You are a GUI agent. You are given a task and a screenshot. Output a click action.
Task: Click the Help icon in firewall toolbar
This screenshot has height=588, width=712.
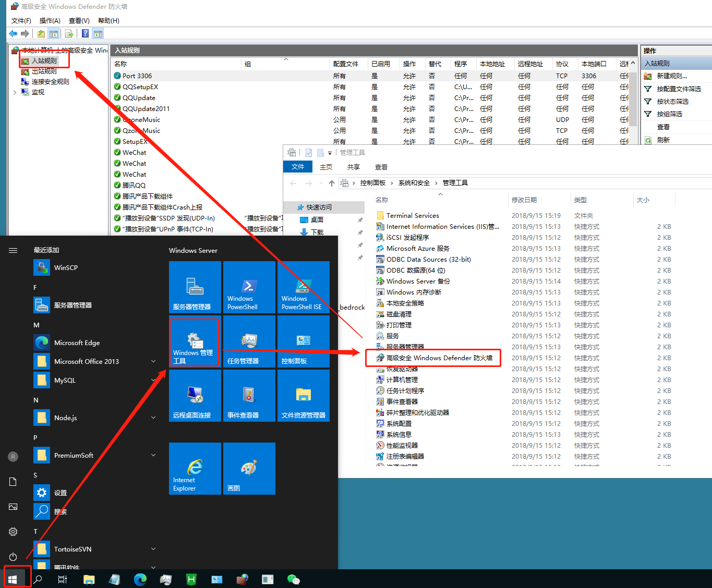click(x=85, y=34)
